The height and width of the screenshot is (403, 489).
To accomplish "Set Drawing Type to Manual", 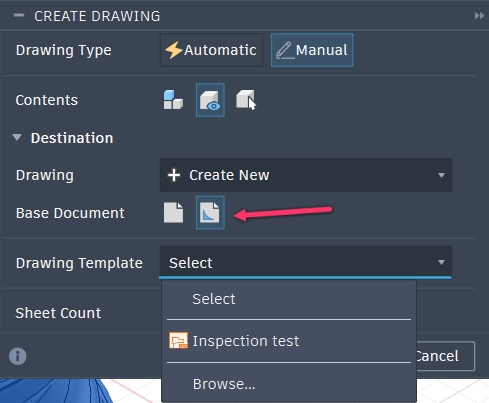I will coord(312,50).
